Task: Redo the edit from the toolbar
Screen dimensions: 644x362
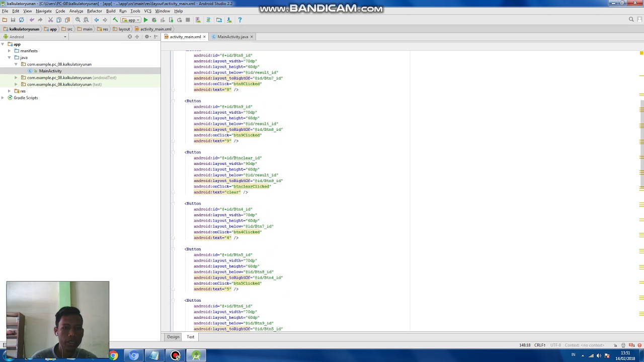Action: (40, 20)
